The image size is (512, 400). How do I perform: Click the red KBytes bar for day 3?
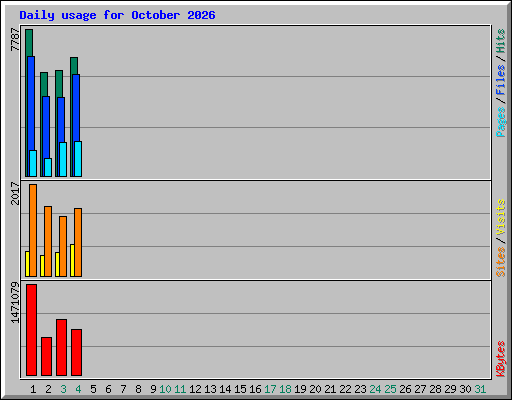(61, 347)
